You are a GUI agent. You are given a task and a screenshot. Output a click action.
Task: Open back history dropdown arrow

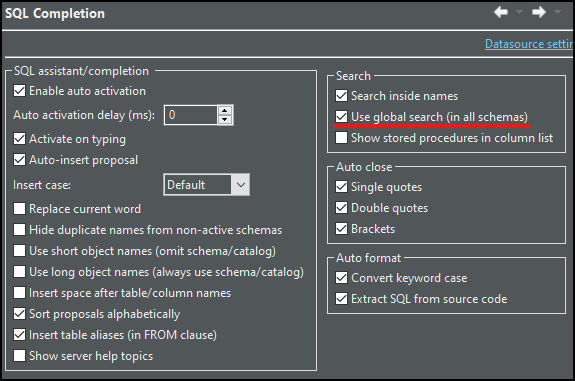[x=519, y=12]
